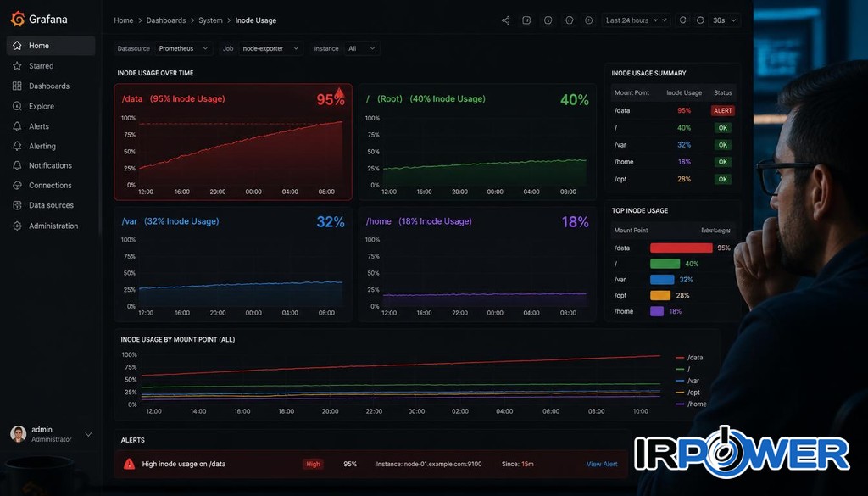Click the Grafana logo icon
Image resolution: width=868 pixels, height=496 pixels.
18,19
